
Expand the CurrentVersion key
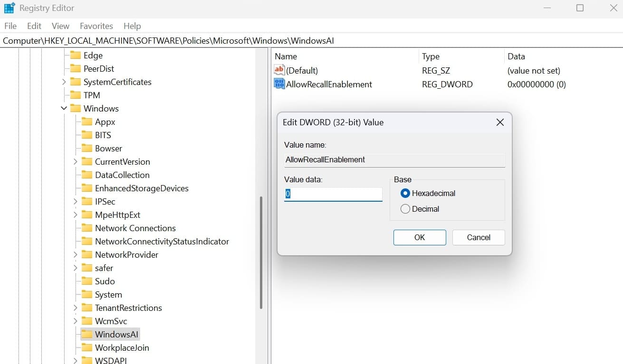(76, 161)
